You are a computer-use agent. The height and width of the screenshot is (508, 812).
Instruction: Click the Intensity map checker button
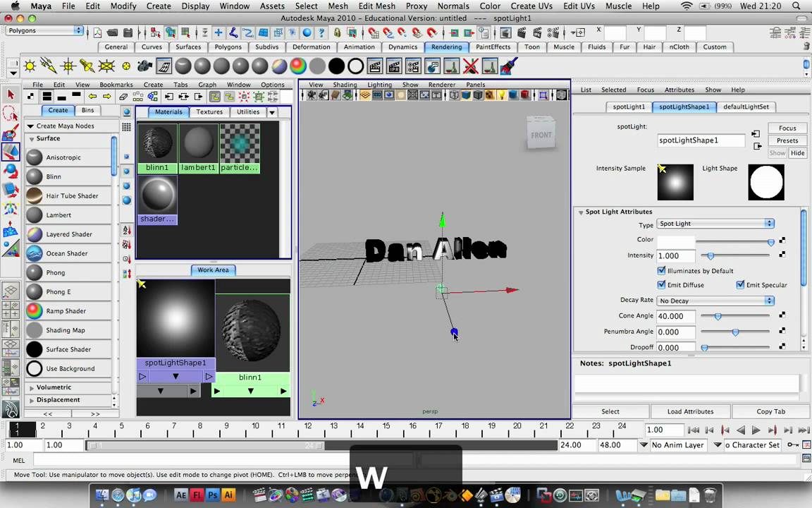pos(782,255)
